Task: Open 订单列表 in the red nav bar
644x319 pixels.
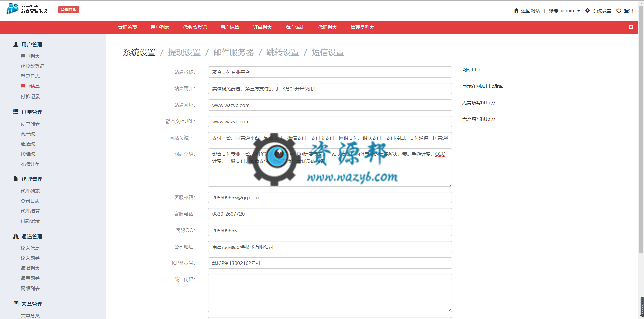Action: point(262,27)
